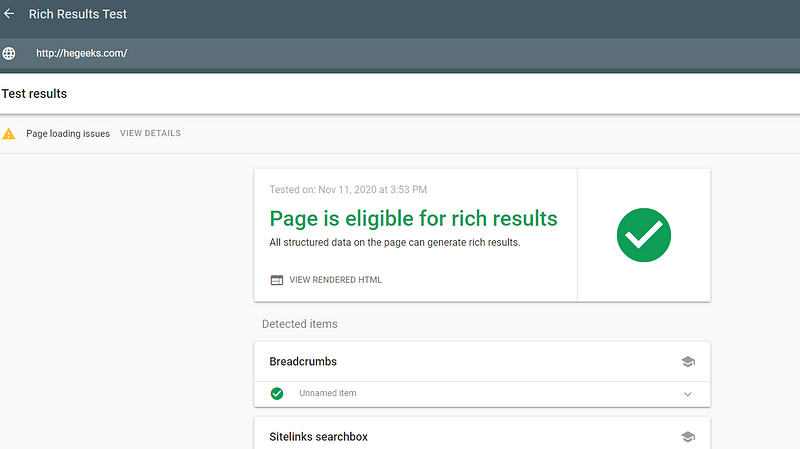Click the globe icon beside the URL
The image size is (800, 449).
click(9, 53)
